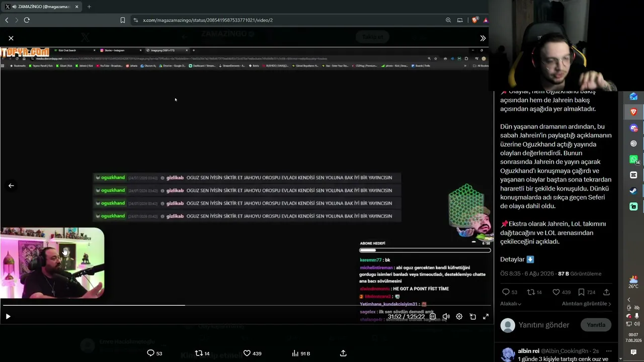Share the post from bottom bar

click(x=343, y=353)
